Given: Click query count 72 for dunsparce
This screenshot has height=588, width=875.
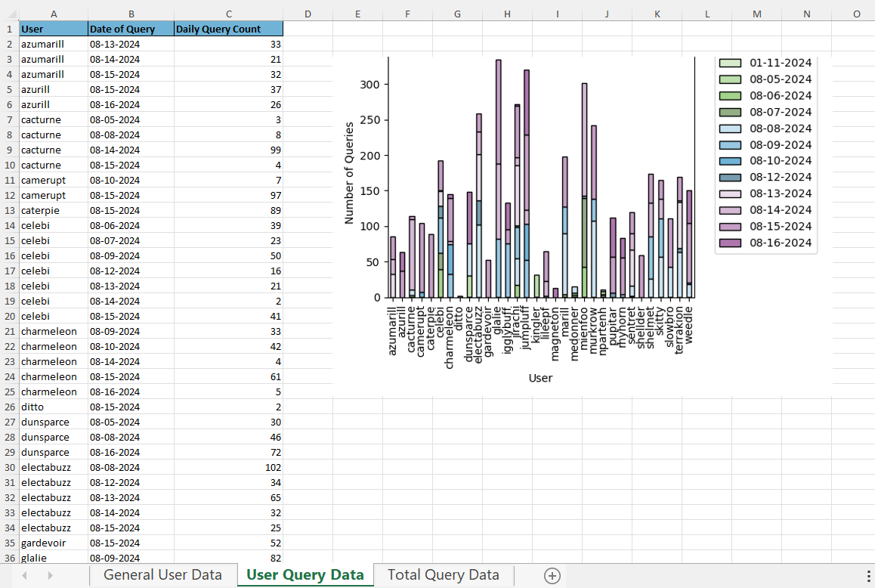Looking at the screenshot, I should click(x=229, y=452).
